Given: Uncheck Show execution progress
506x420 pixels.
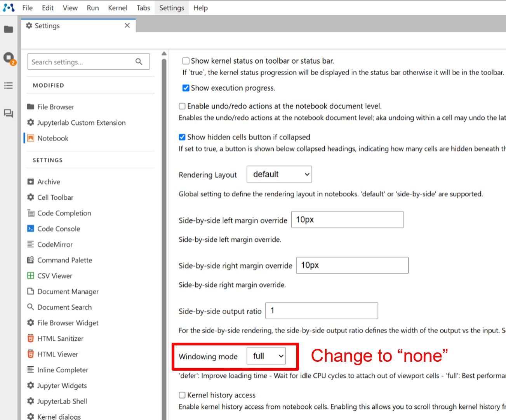Looking at the screenshot, I should point(186,88).
